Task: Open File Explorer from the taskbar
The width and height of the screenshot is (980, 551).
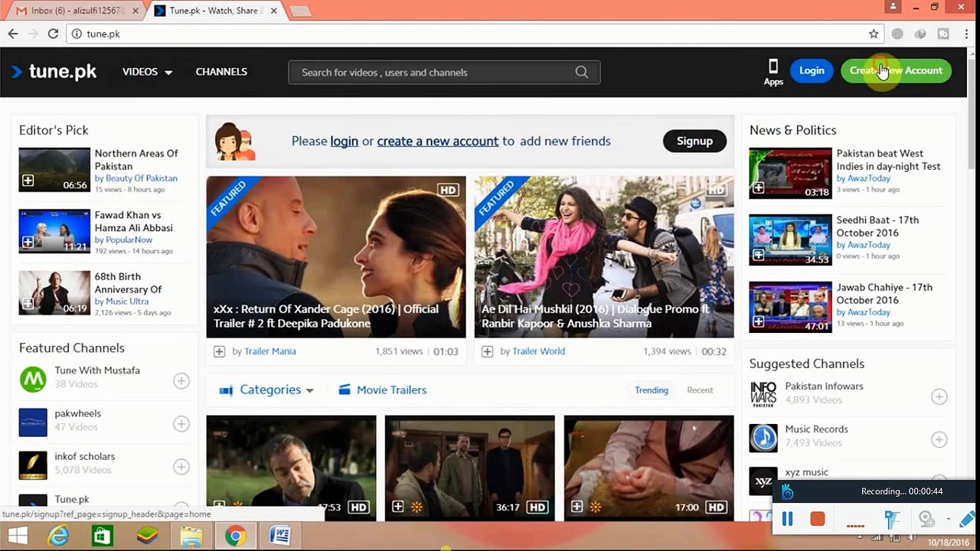Action: [x=191, y=536]
